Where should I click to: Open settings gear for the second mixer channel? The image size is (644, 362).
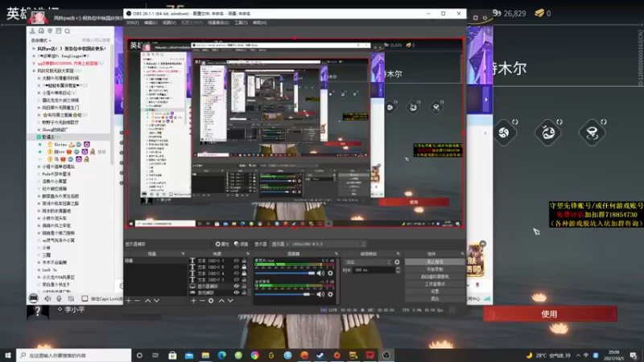330,294
